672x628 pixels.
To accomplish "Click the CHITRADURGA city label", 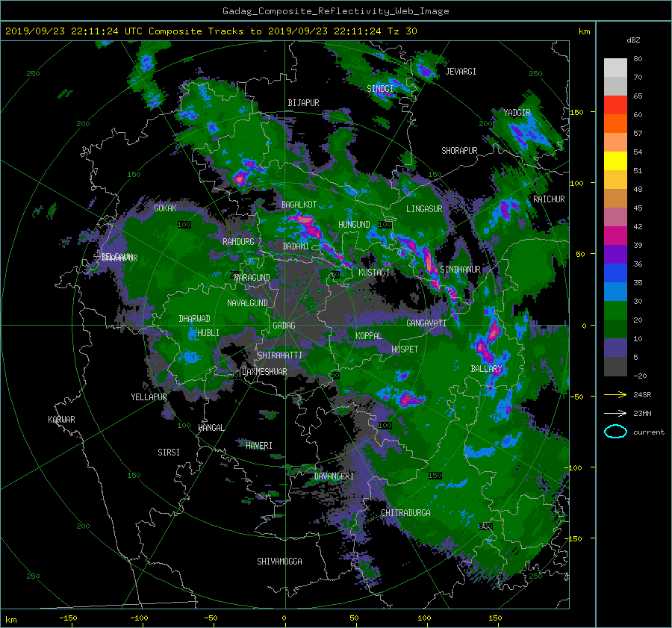I will 405,513.
